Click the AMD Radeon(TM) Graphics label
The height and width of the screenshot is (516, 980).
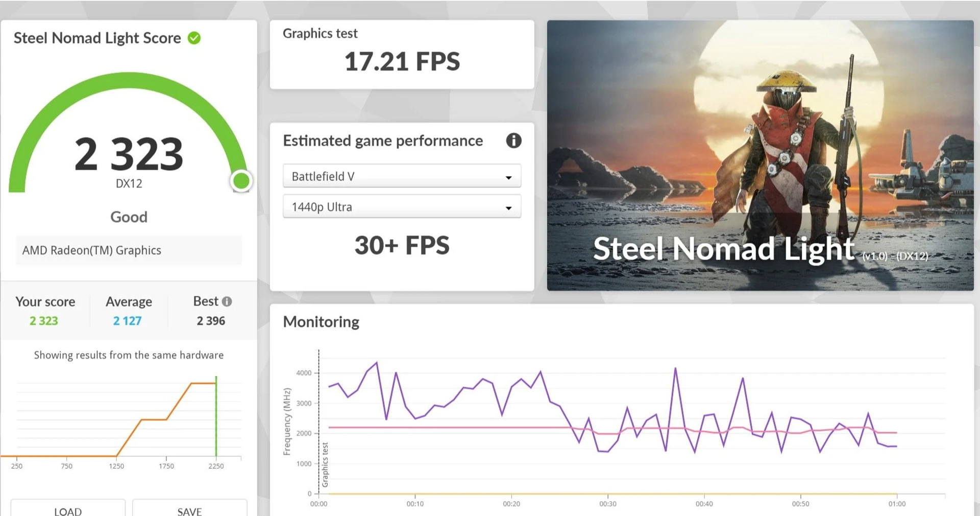[92, 250]
